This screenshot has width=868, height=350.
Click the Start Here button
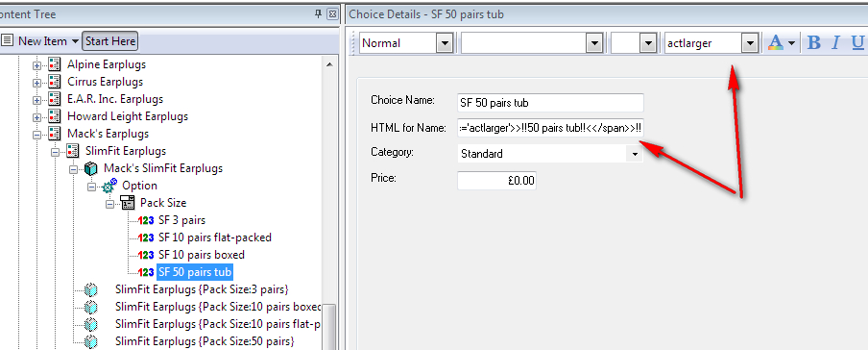(110, 41)
